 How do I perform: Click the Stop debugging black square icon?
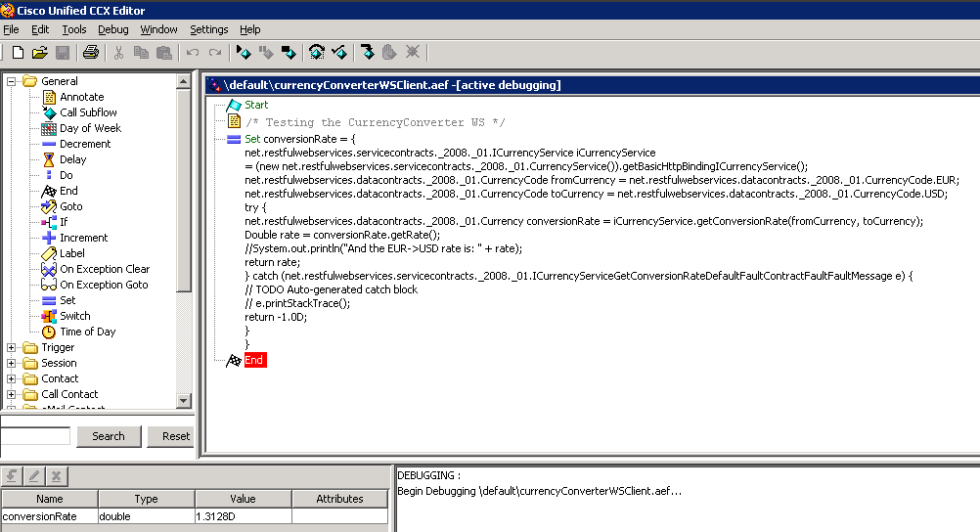(x=289, y=53)
